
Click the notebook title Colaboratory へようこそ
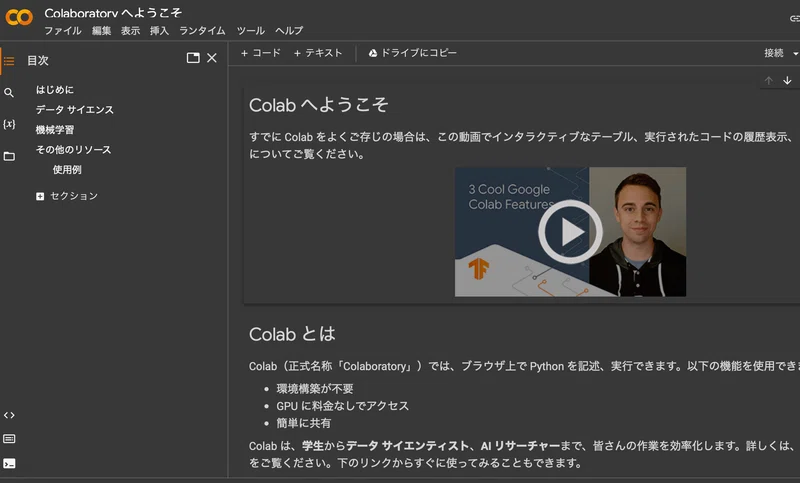click(113, 12)
